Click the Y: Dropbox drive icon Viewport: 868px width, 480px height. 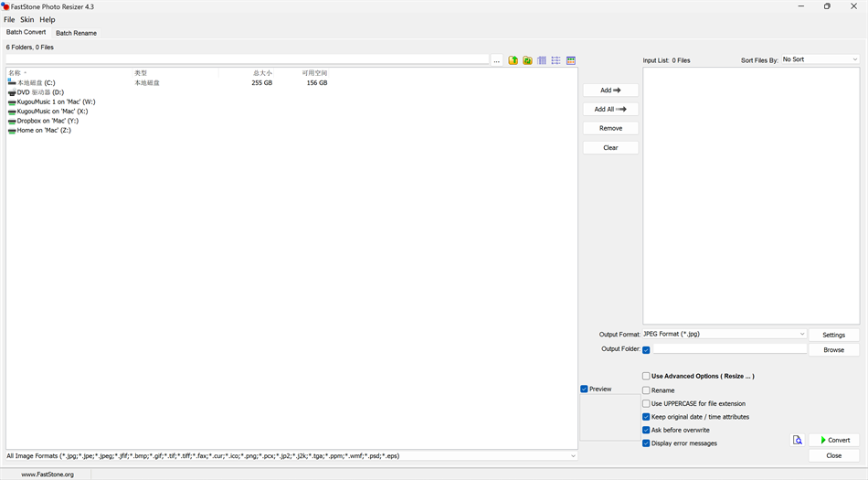point(12,121)
